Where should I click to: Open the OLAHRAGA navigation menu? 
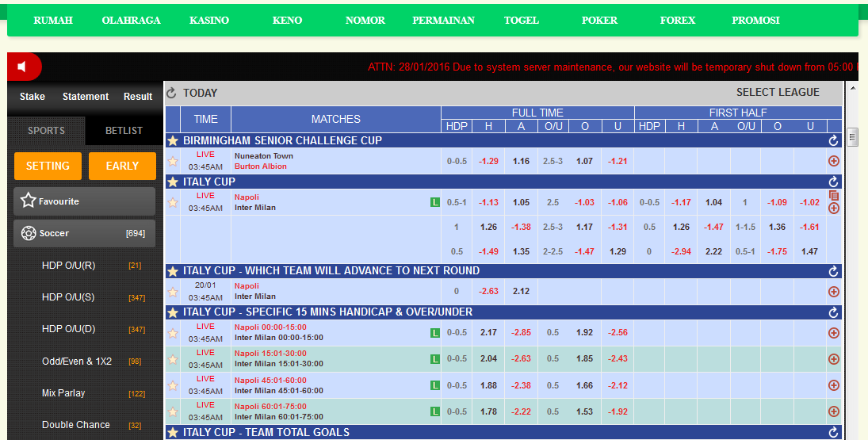click(132, 21)
